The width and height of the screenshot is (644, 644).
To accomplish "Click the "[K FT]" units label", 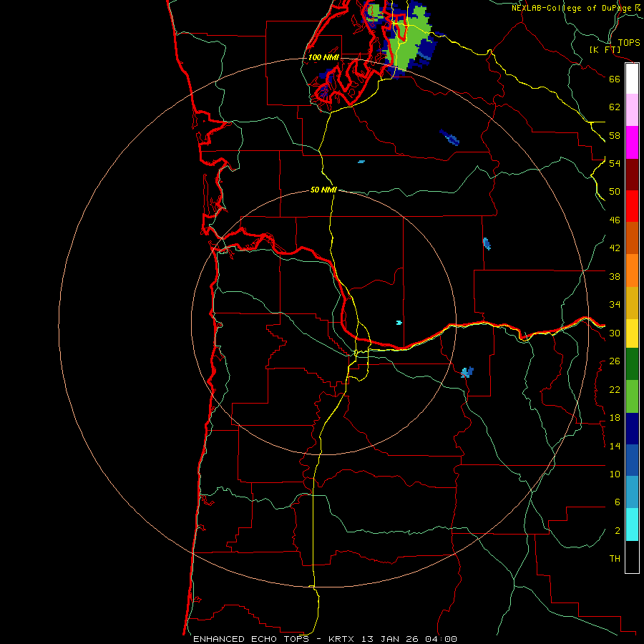I will coord(605,49).
